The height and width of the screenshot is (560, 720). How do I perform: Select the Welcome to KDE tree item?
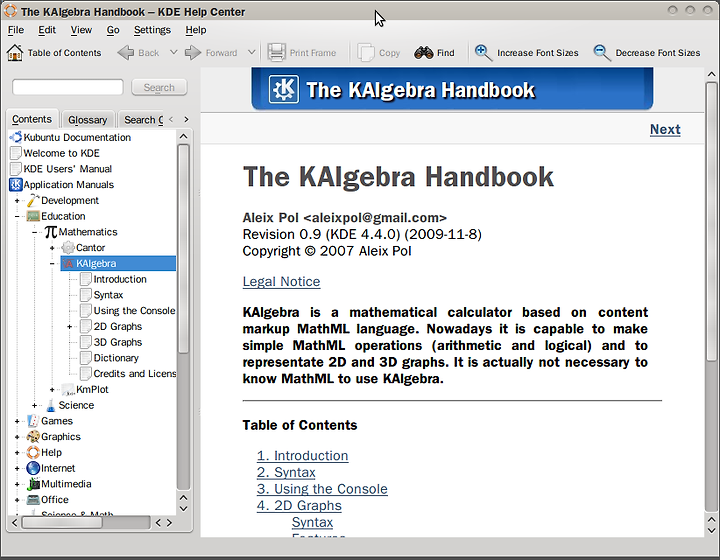pos(61,153)
